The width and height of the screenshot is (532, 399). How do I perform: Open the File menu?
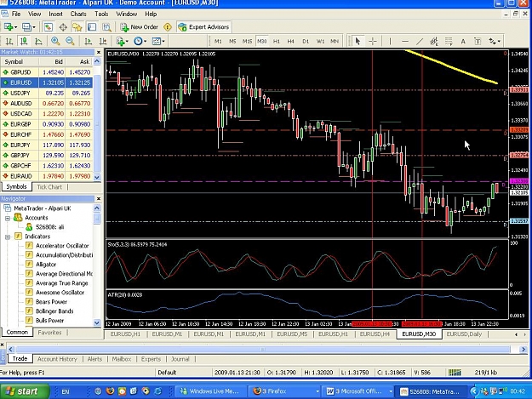[16, 14]
